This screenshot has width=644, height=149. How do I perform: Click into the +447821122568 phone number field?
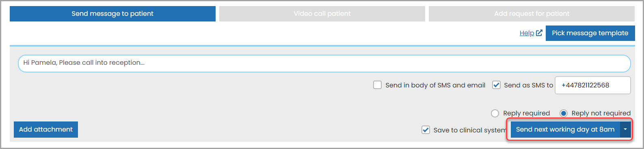pyautogui.click(x=593, y=85)
